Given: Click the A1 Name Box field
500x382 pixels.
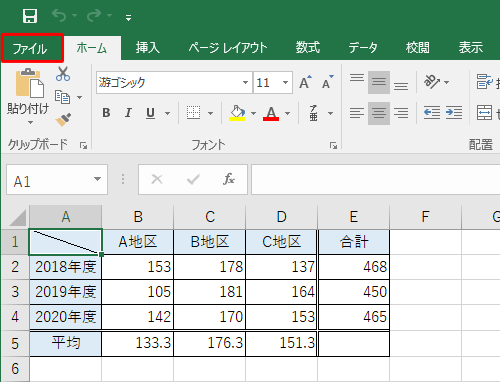Looking at the screenshot, I should pyautogui.click(x=50, y=180).
